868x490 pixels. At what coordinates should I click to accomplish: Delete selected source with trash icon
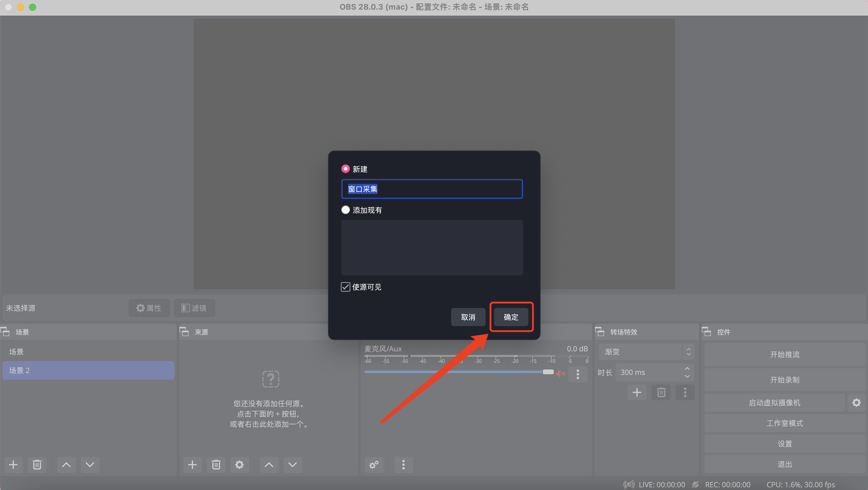[x=216, y=465]
